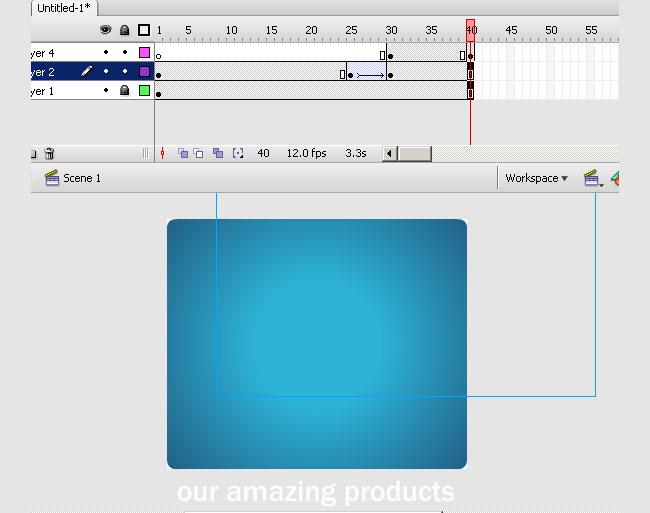Click frame 1 keyframe on Layer 4
650x513 pixels.
point(158,56)
